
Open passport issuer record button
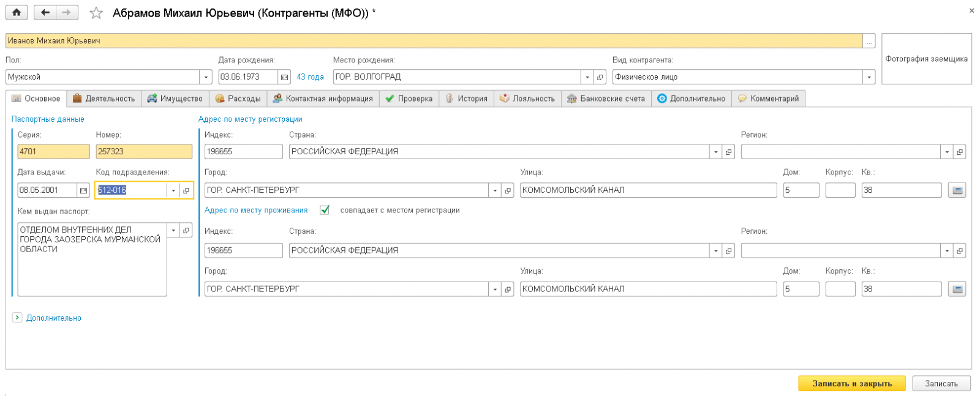click(x=186, y=230)
